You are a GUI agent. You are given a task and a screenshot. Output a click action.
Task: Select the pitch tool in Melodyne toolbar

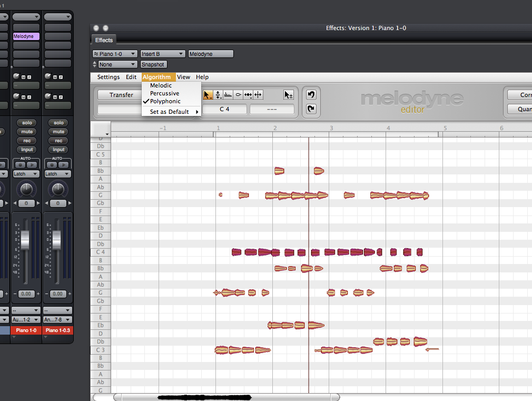(x=218, y=95)
